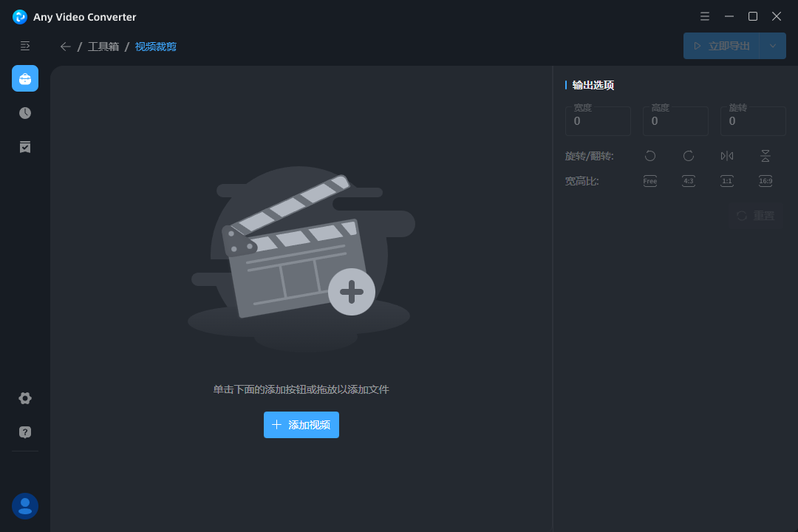798x532 pixels.
Task: Go back using the arrow
Action: [x=65, y=47]
